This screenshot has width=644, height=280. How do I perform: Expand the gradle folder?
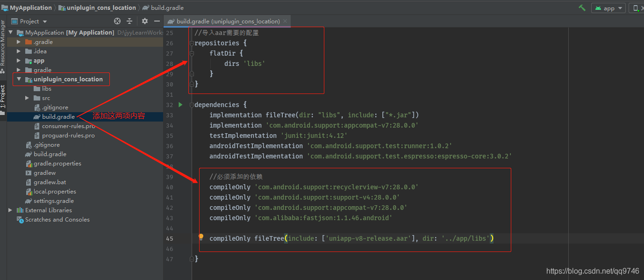[x=19, y=70]
